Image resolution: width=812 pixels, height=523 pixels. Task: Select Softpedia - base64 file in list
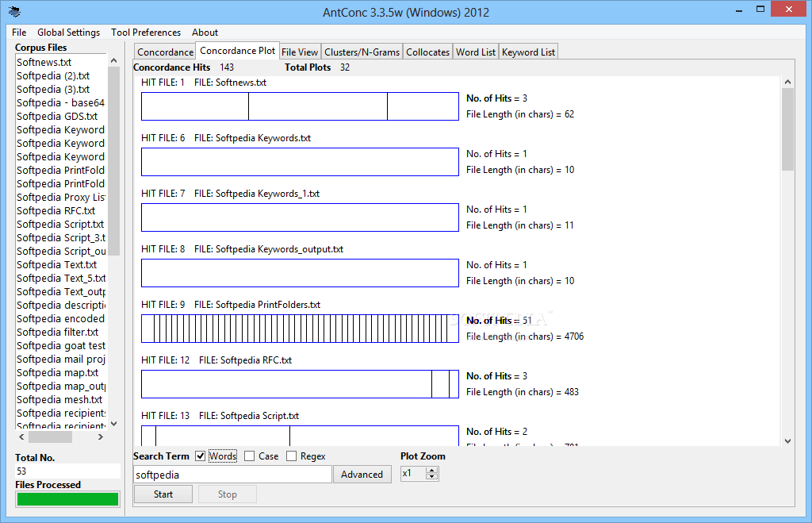(x=60, y=102)
